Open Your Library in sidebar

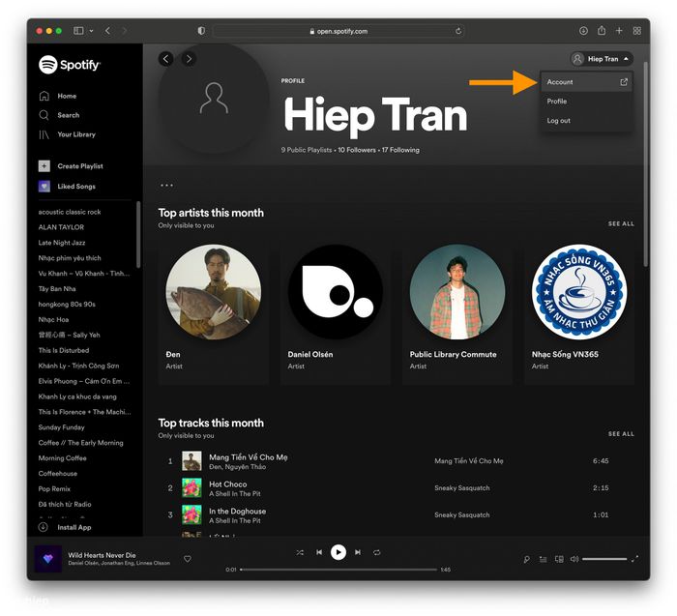point(44,134)
